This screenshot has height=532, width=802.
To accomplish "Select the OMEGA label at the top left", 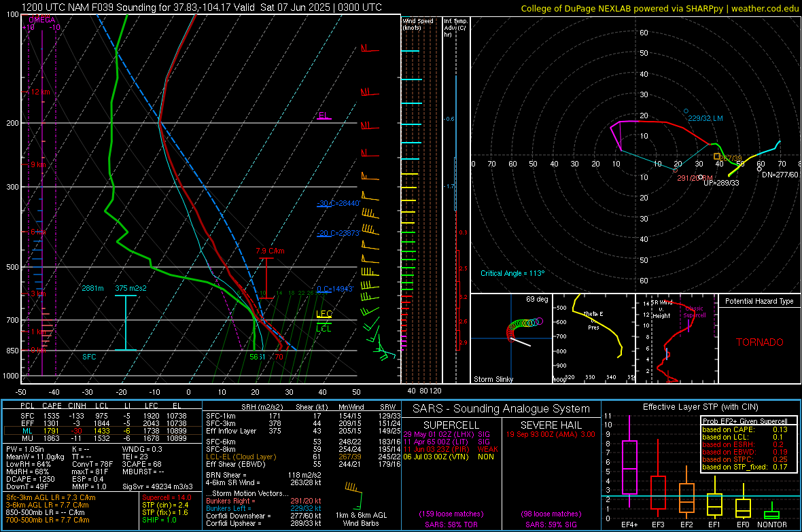I will click(x=42, y=20).
